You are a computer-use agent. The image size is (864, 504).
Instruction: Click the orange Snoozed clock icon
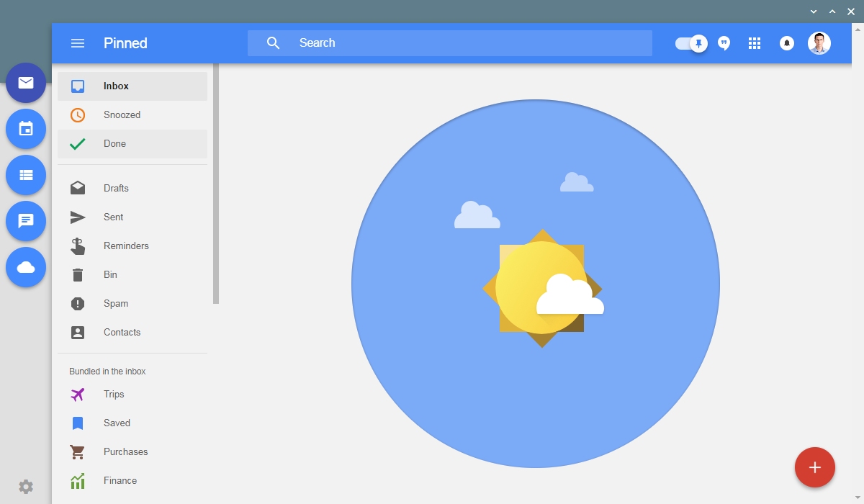coord(78,115)
